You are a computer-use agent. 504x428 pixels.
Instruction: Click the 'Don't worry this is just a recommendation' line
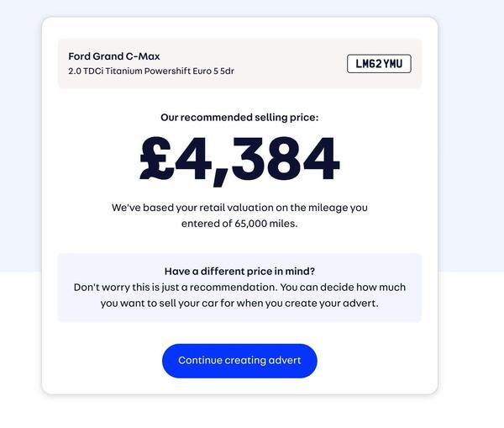(239, 287)
